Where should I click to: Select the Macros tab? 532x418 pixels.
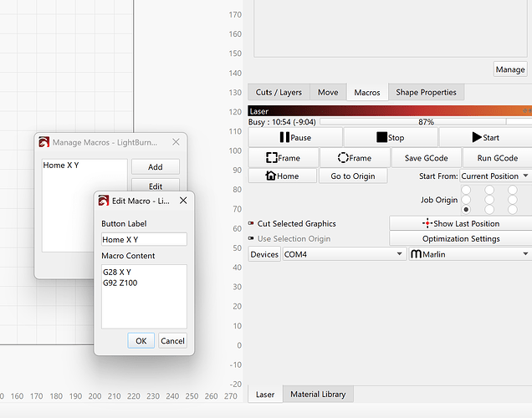[367, 92]
